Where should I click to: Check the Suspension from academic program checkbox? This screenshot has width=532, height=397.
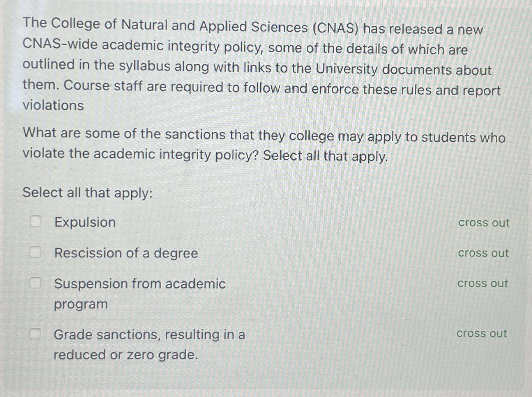pos(36,283)
